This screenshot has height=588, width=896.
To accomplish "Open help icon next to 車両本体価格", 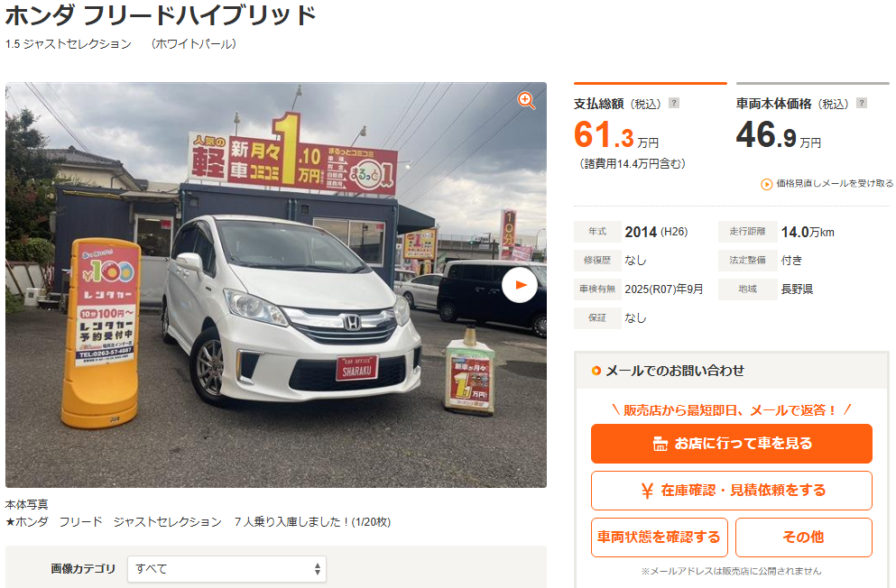I will (862, 103).
